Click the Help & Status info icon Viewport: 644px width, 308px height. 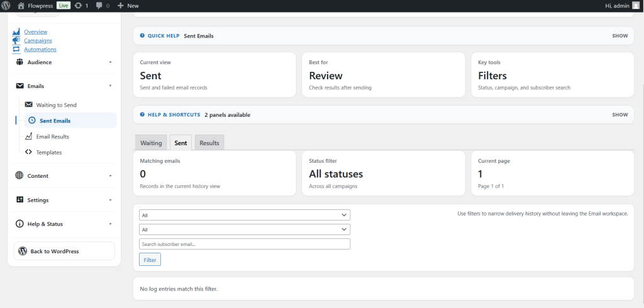pos(19,224)
